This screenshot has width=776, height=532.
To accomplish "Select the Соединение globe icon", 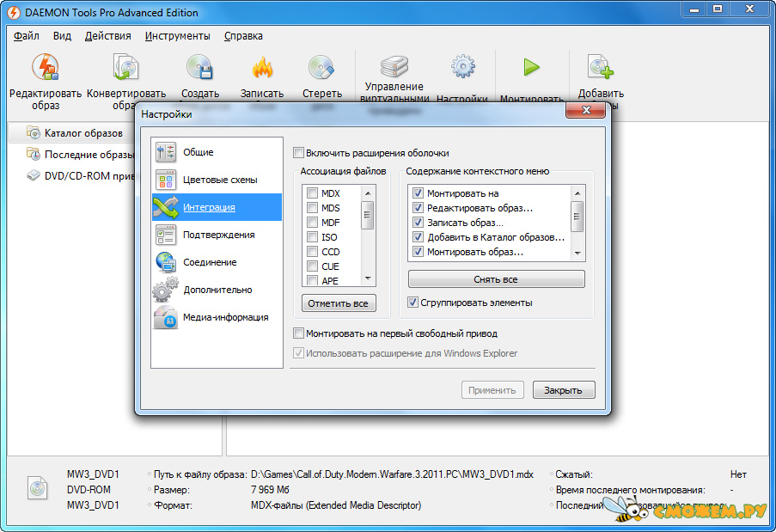I will 166,262.
